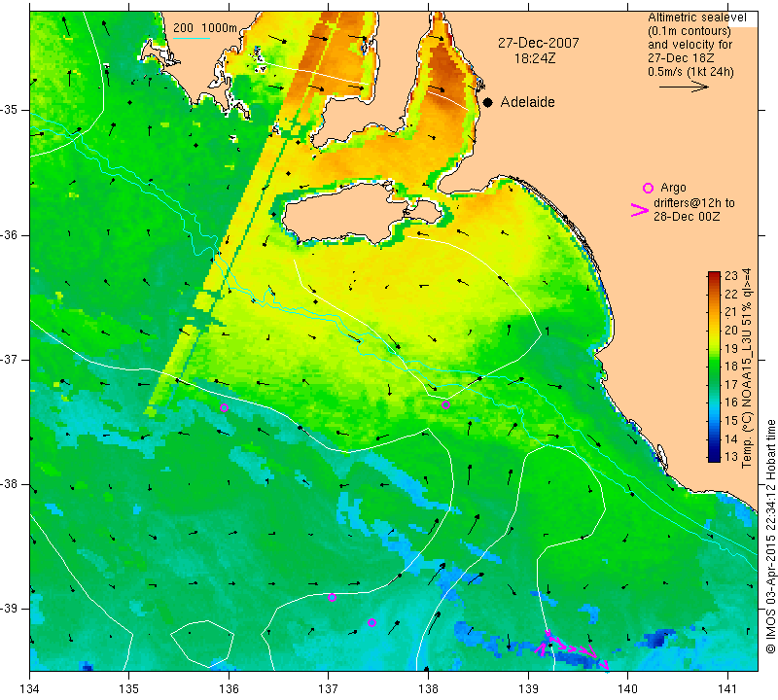Click the Argo float circle near 137°E 38.9°S
This screenshot has height=700, width=778.
point(332,597)
